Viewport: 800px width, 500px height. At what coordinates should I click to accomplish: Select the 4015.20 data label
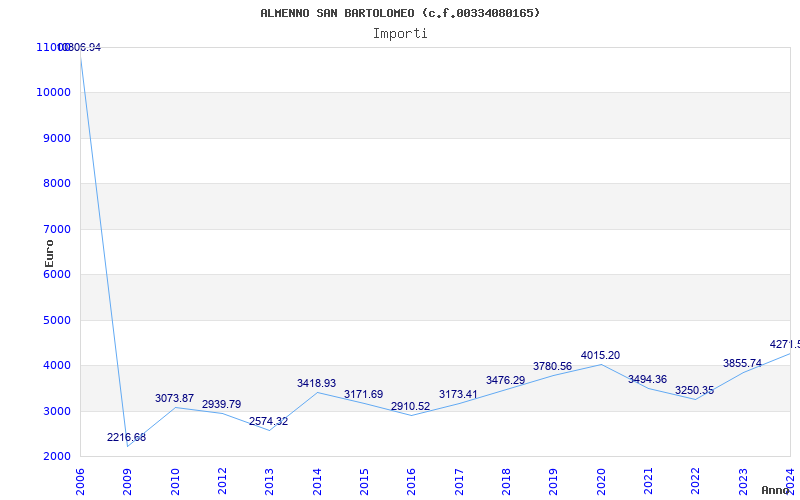[600, 356]
